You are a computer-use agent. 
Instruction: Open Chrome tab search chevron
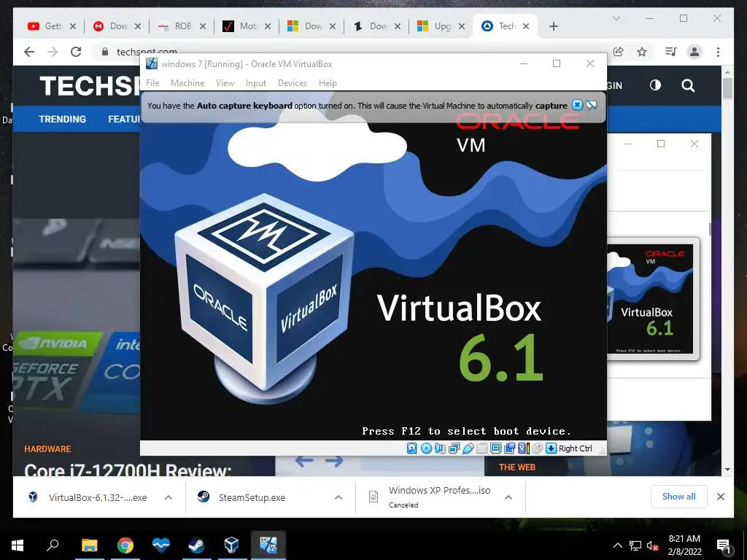coord(616,18)
